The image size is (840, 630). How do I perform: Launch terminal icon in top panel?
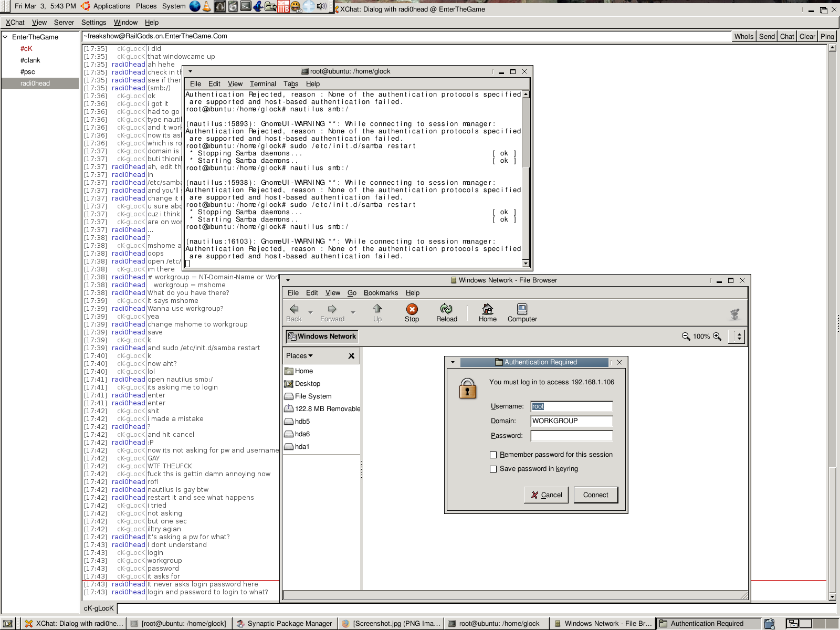pos(245,6)
